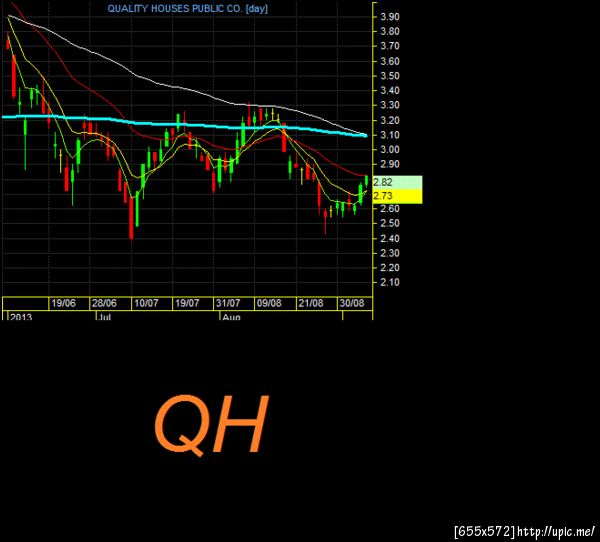Click the Aug month label
This screenshot has height=542, width=600.
pos(232,317)
